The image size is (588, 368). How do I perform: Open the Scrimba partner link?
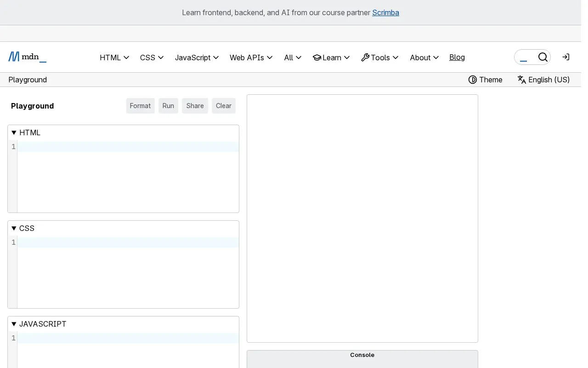385,12
